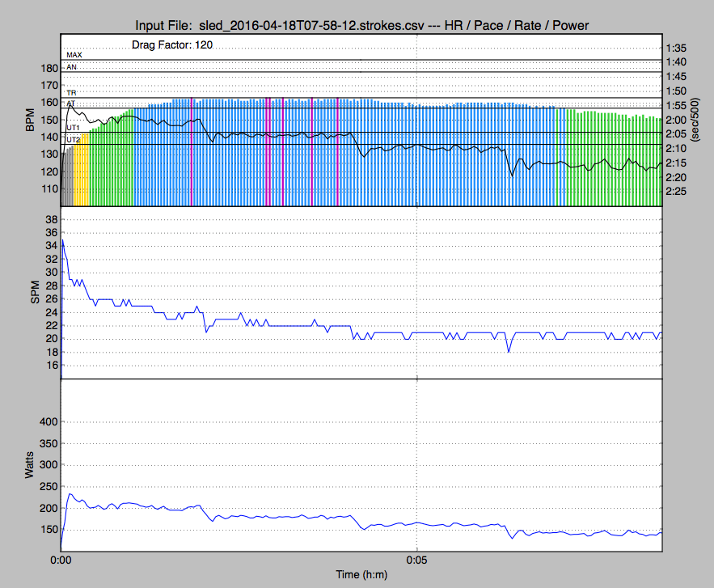Click the 2:25 pace tick label
This screenshot has width=714, height=588.
tap(676, 192)
